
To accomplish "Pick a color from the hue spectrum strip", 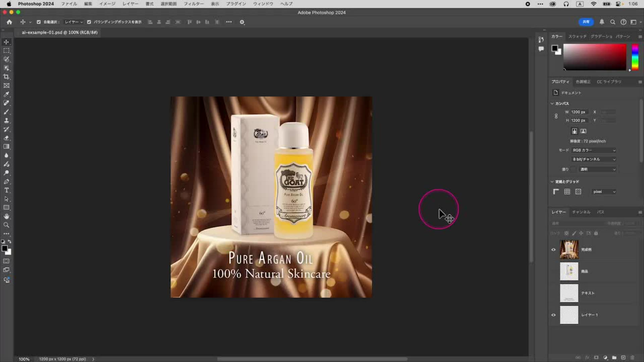I will click(x=635, y=57).
